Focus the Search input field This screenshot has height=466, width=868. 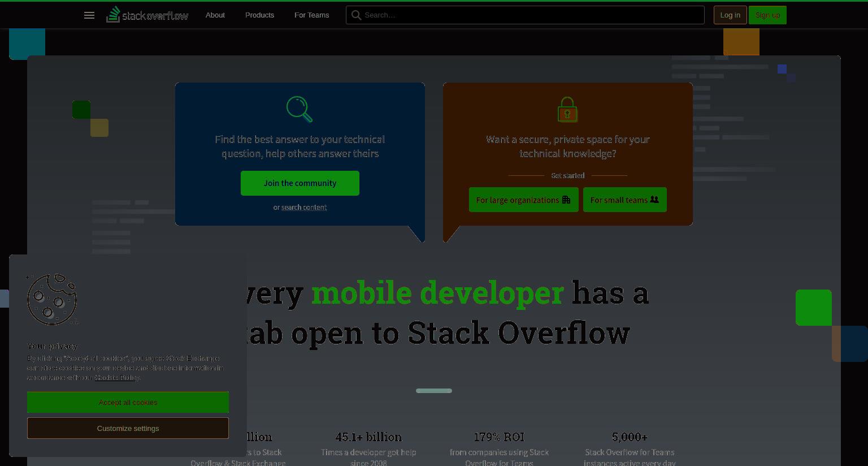[525, 15]
